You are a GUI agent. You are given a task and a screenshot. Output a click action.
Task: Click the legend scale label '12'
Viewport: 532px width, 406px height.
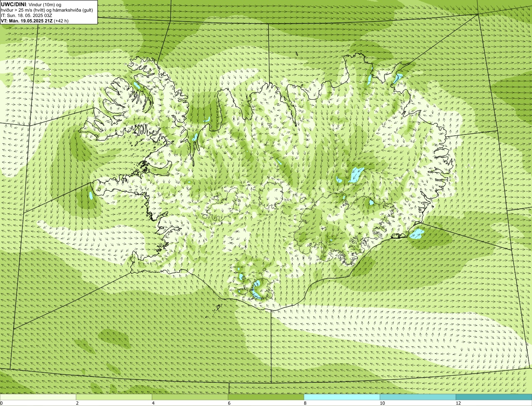tap(458, 403)
